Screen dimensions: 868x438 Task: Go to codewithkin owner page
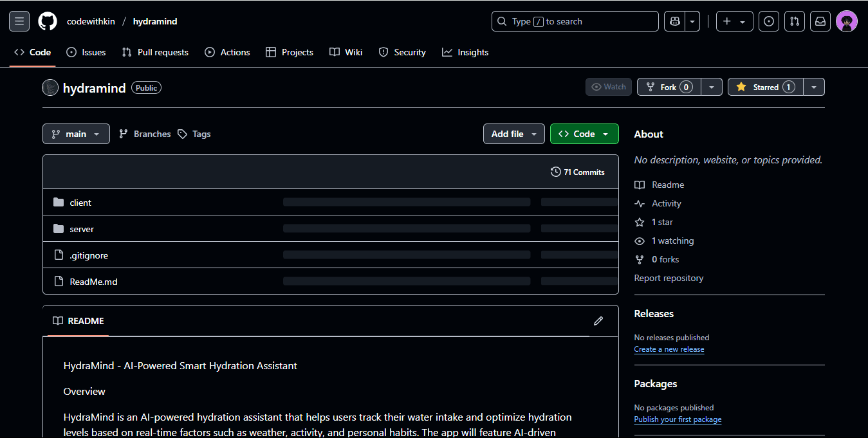(91, 21)
